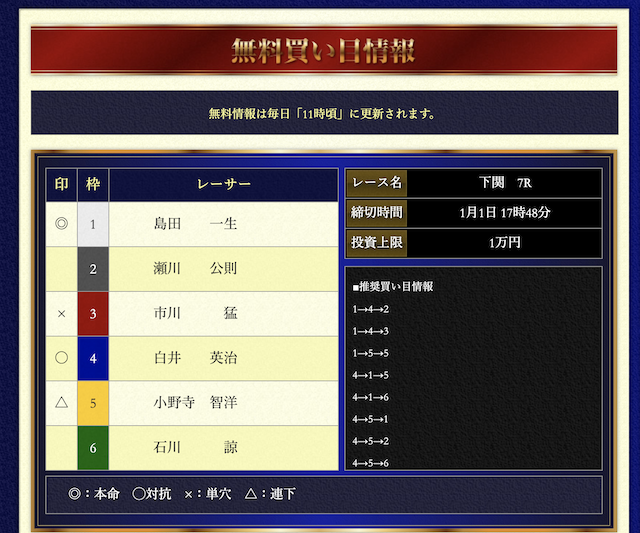Screen dimensions: 640x533
Task: Click the × mark in row 3
Action: tap(61, 314)
